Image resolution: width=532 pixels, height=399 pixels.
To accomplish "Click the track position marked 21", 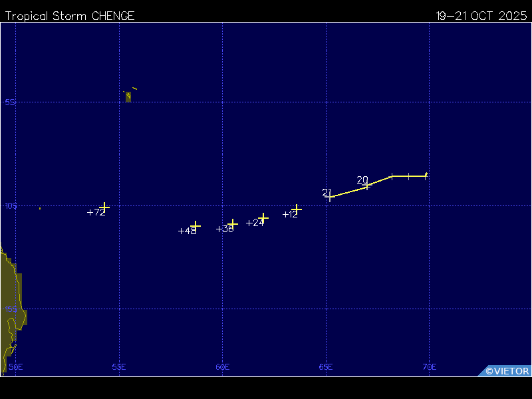I will pos(329,197).
